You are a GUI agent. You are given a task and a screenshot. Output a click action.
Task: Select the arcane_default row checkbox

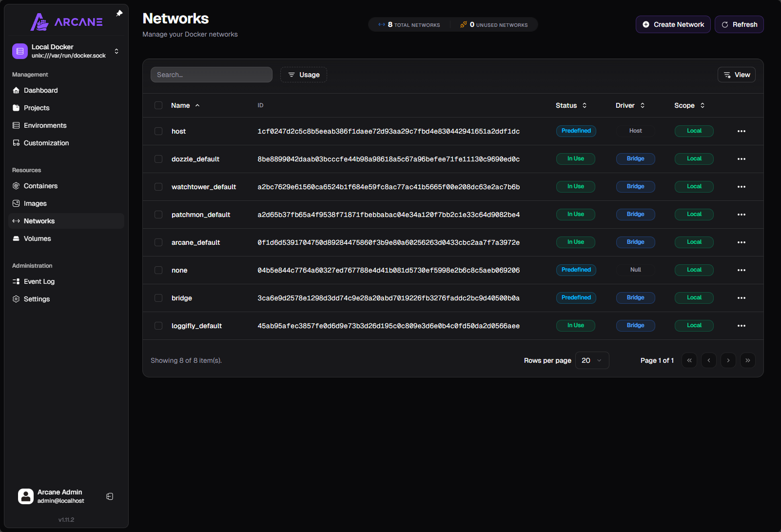(x=158, y=242)
